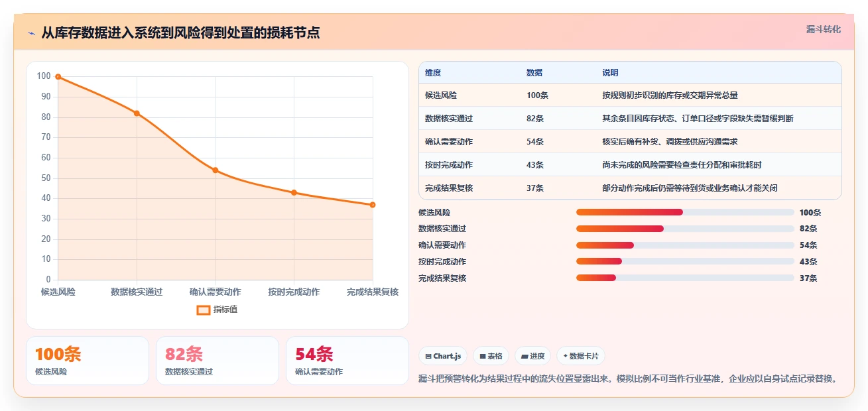868x411 pixels.
Task: Click the 37条 value beside progress bar
Action: tap(808, 278)
